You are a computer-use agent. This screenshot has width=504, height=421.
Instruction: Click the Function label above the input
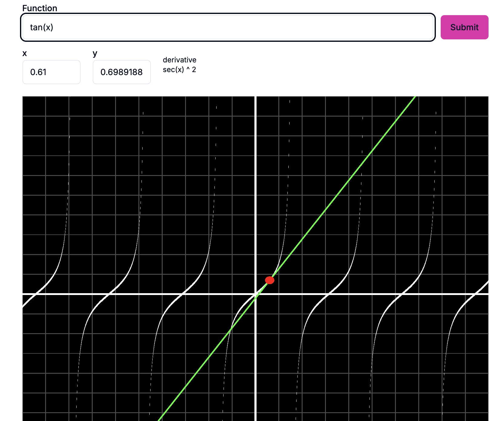point(40,8)
